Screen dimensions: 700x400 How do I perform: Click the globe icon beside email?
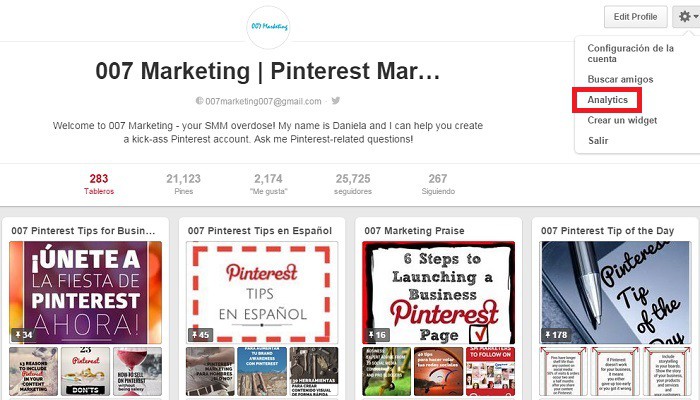[x=200, y=101]
